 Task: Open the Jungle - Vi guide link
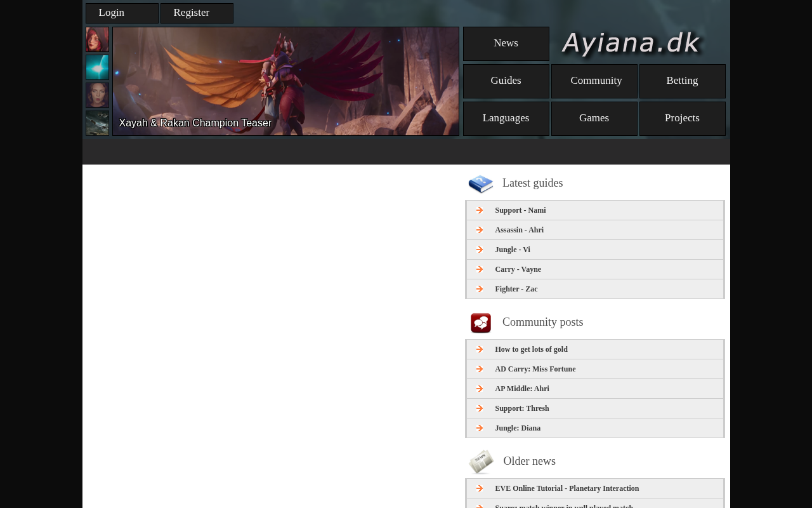pos(513,250)
